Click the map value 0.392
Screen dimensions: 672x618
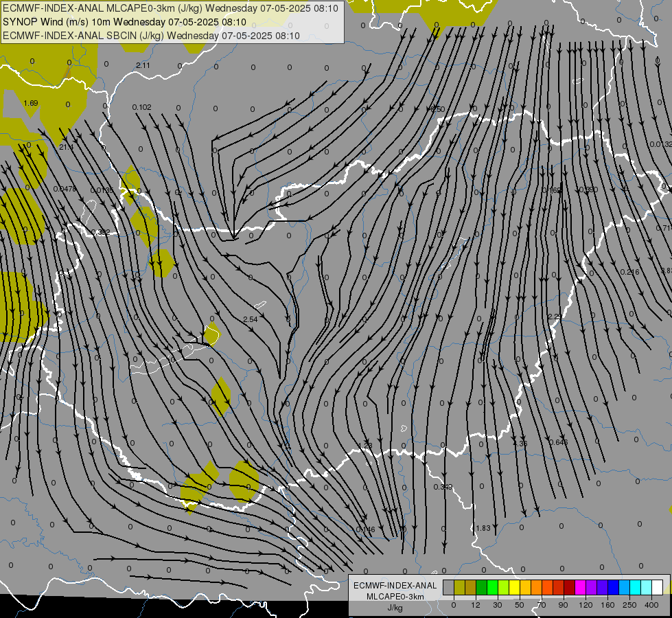click(101, 233)
